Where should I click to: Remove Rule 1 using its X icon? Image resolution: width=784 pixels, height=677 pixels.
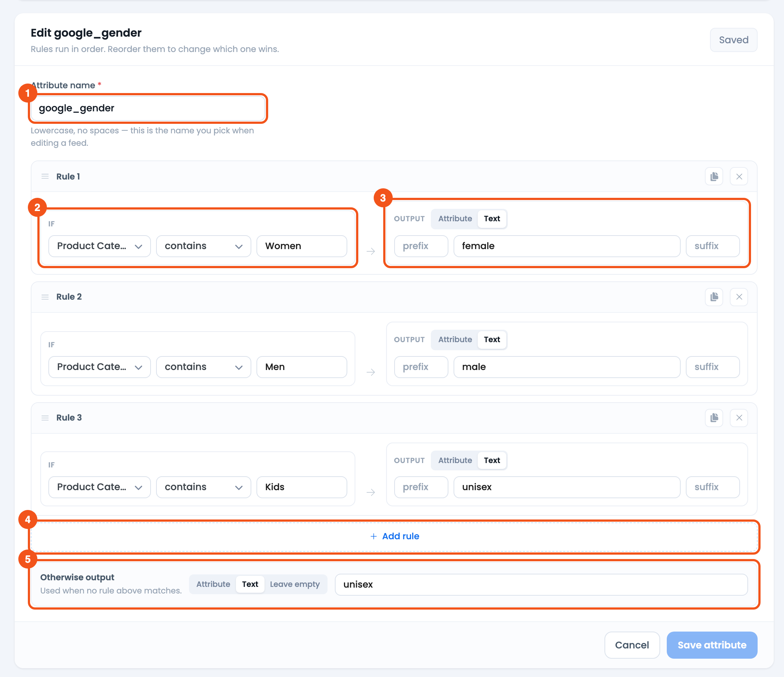[739, 176]
